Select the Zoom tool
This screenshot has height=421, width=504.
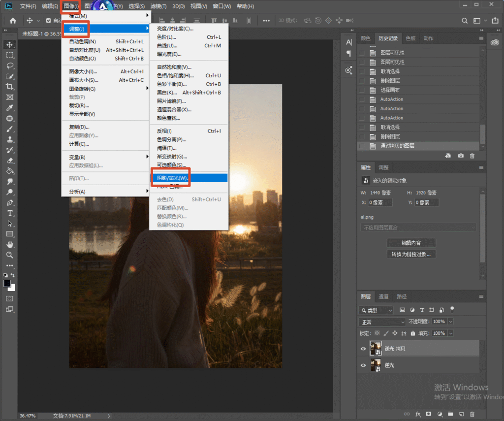(x=10, y=255)
